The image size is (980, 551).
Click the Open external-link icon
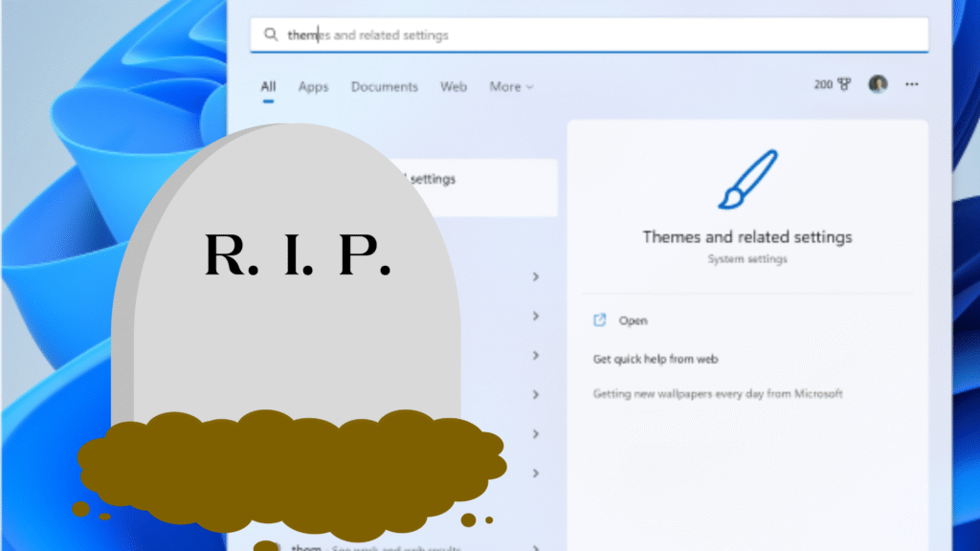[600, 320]
